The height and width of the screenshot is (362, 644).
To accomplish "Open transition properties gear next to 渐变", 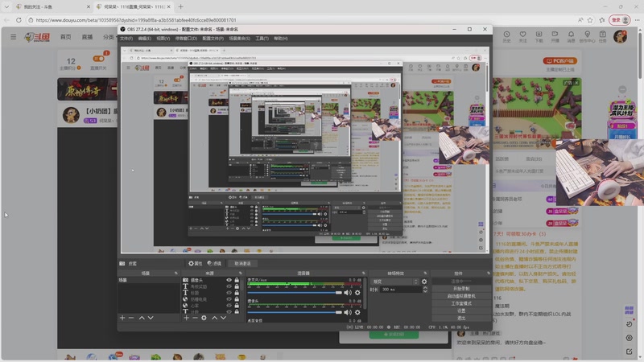I will [424, 282].
